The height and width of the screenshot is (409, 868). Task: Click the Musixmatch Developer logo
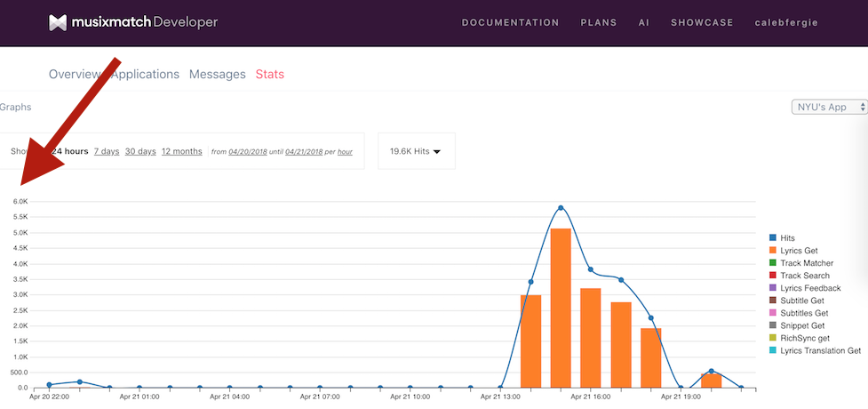pos(132,22)
